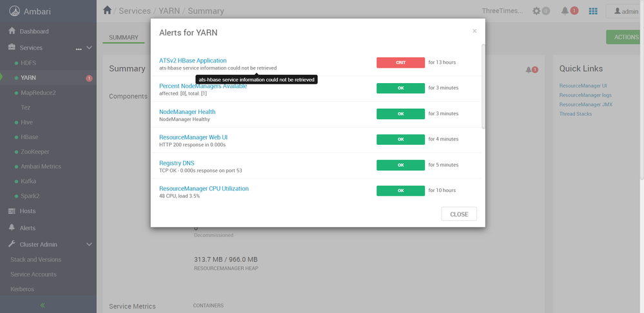Click 'TCP OK - 0.000s response on port 53'
The height and width of the screenshot is (313, 644).
point(200,171)
